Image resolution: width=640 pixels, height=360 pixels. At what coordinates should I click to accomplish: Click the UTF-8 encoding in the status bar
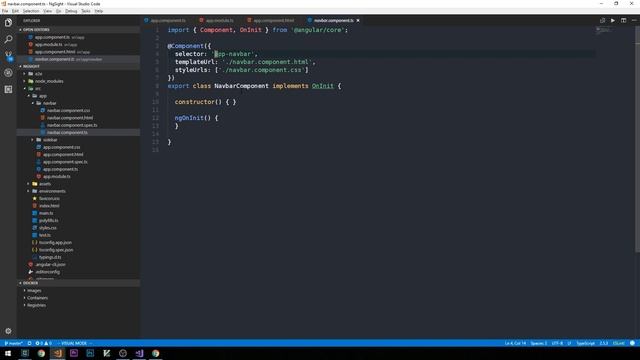(x=557, y=343)
